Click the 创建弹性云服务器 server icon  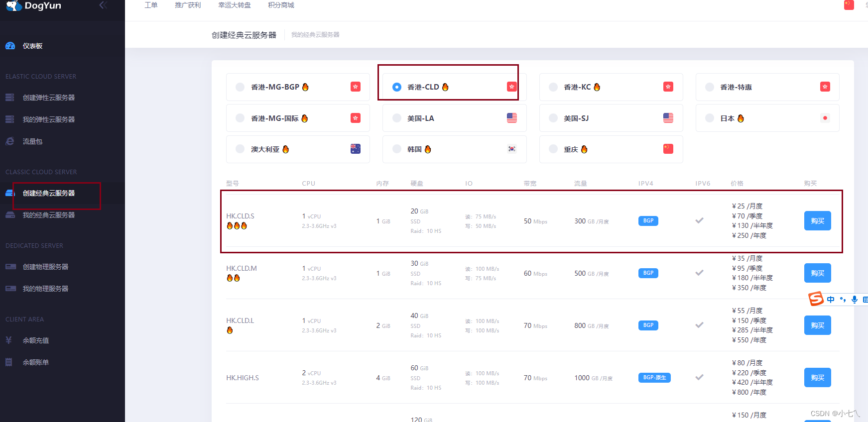(x=10, y=98)
